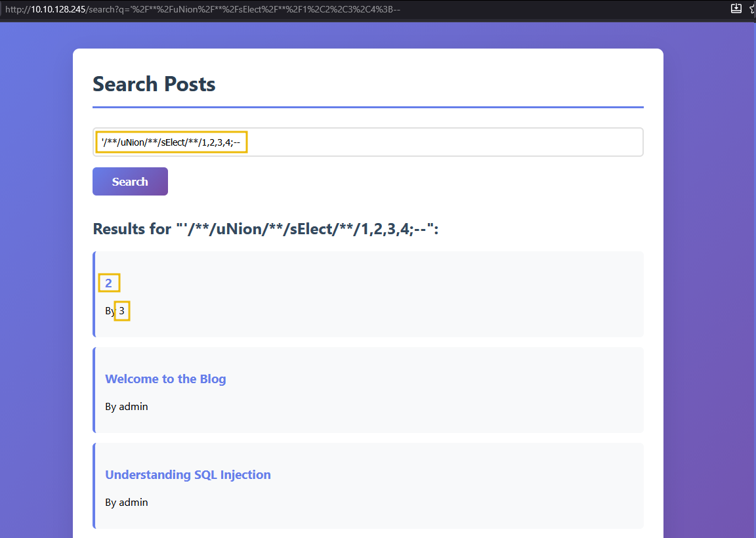Open the result post titled "2"
756x538 pixels.
tap(108, 283)
